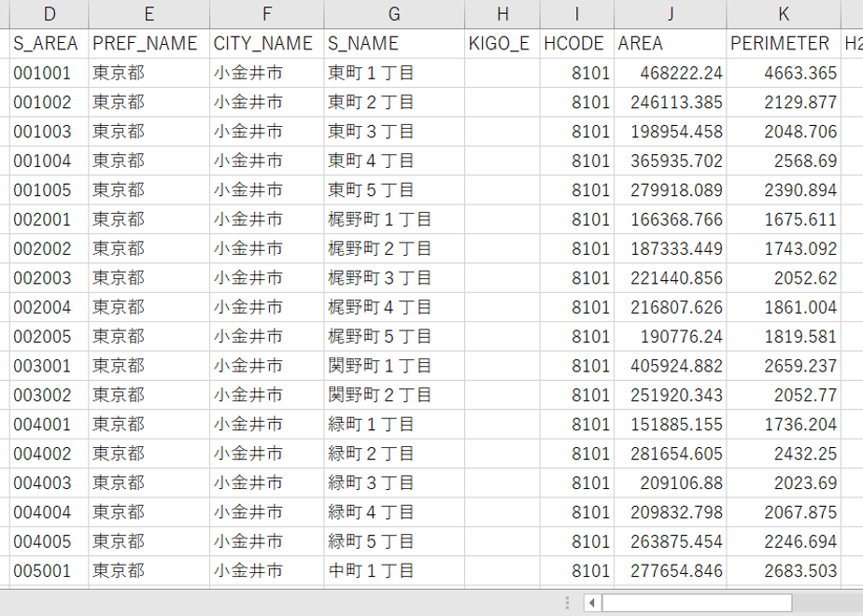Select PERIMETER value 2390.894

coord(784,190)
